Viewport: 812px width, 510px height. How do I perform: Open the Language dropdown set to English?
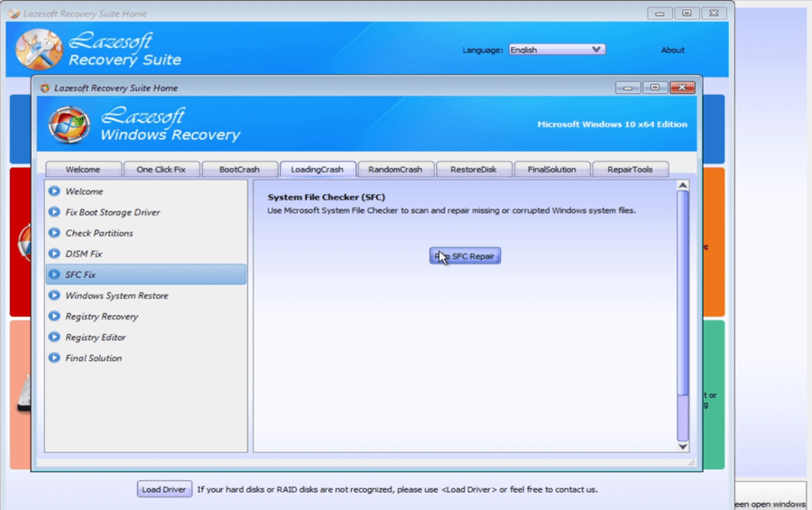click(x=557, y=50)
